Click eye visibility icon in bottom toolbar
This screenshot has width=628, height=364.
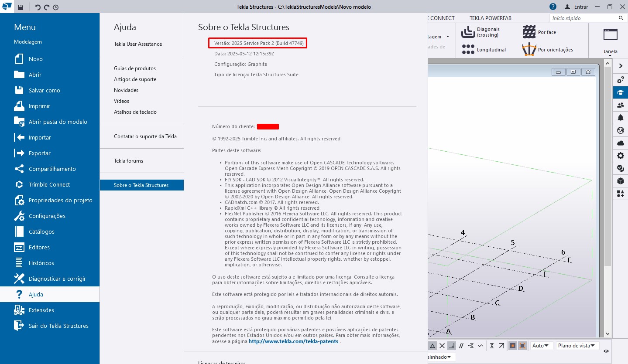point(606,351)
